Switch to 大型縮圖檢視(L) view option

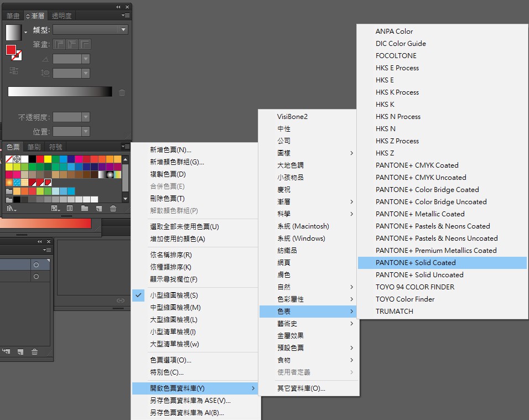(x=194, y=319)
